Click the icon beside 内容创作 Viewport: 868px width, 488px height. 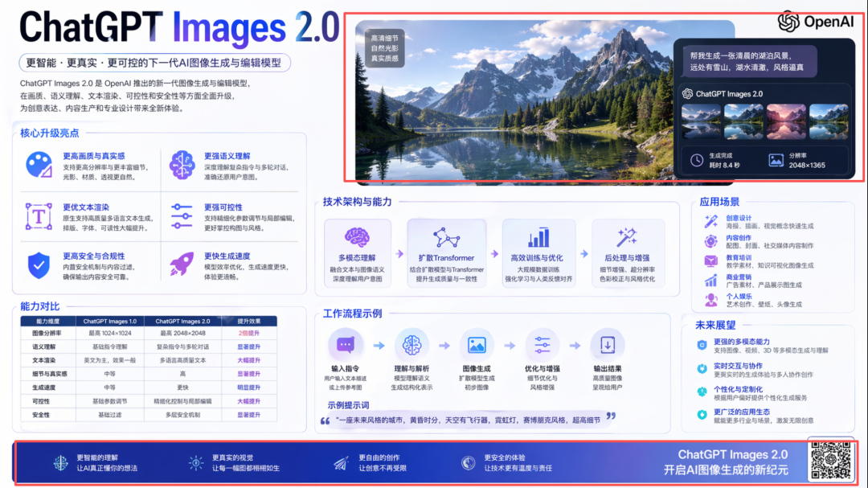(710, 241)
